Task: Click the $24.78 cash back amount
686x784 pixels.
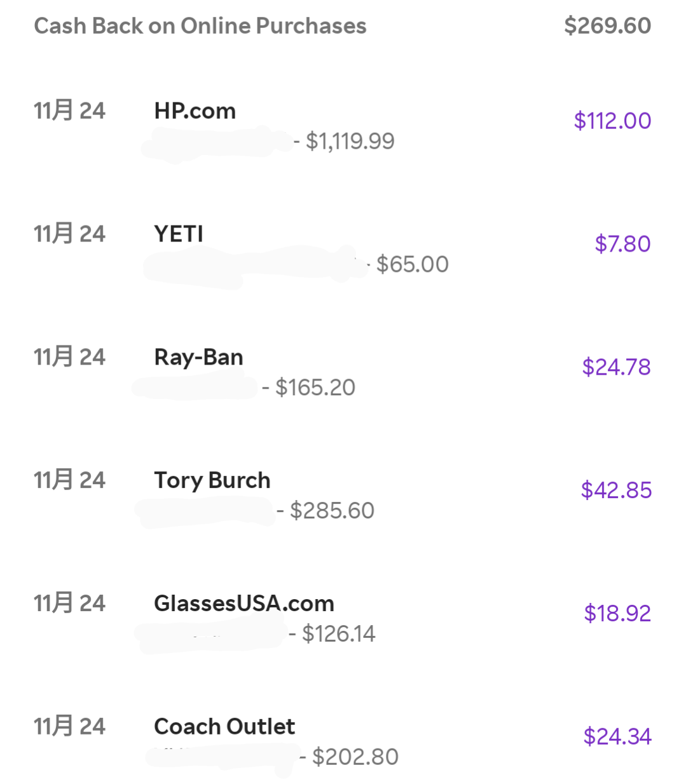Action: coord(616,367)
